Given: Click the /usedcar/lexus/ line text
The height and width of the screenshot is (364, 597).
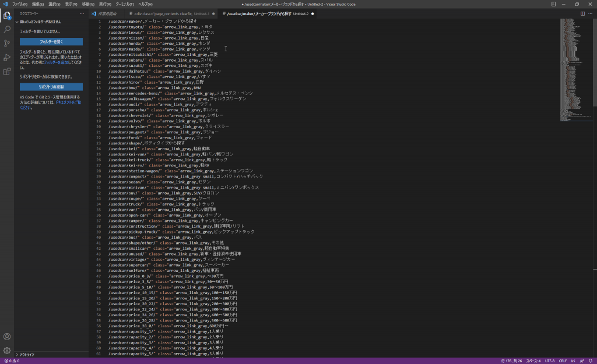Looking at the screenshot, I should point(161,33).
